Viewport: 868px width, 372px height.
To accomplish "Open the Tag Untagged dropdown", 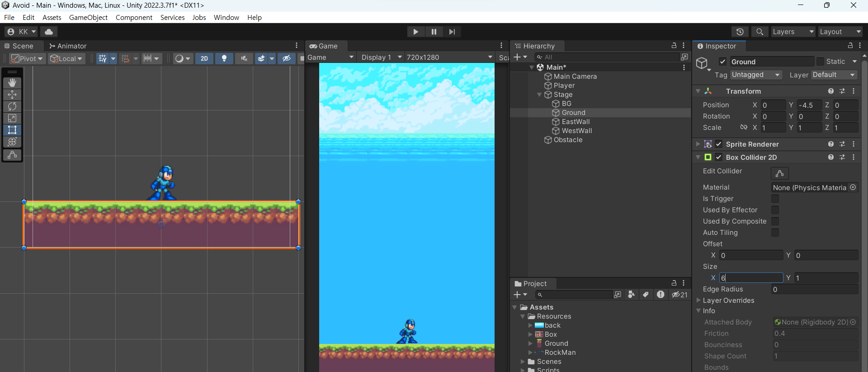I will 756,75.
